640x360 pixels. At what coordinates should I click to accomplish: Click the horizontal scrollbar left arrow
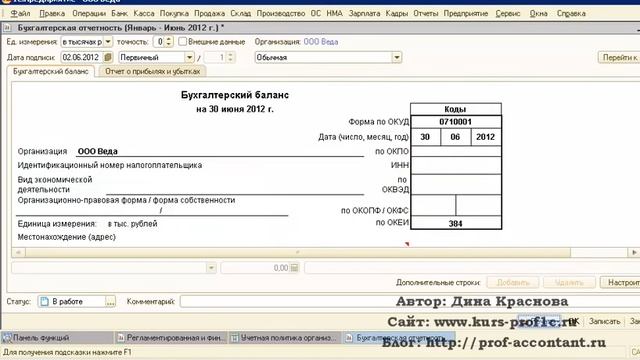18,252
